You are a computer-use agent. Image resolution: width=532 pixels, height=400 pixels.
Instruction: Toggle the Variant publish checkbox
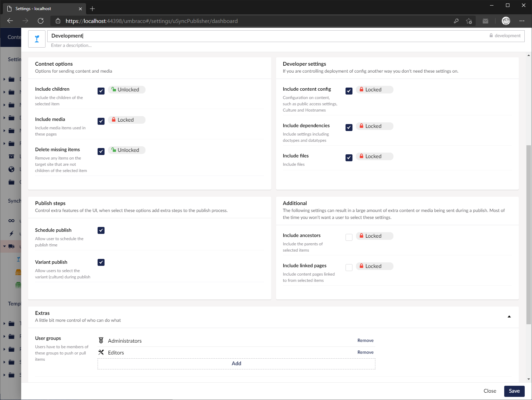click(101, 262)
